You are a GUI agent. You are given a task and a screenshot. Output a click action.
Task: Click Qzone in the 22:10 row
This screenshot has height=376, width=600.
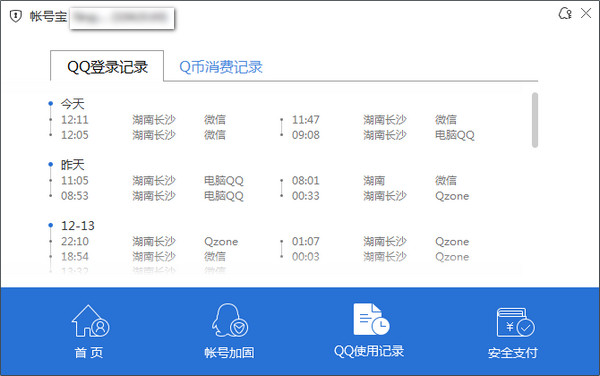[221, 241]
